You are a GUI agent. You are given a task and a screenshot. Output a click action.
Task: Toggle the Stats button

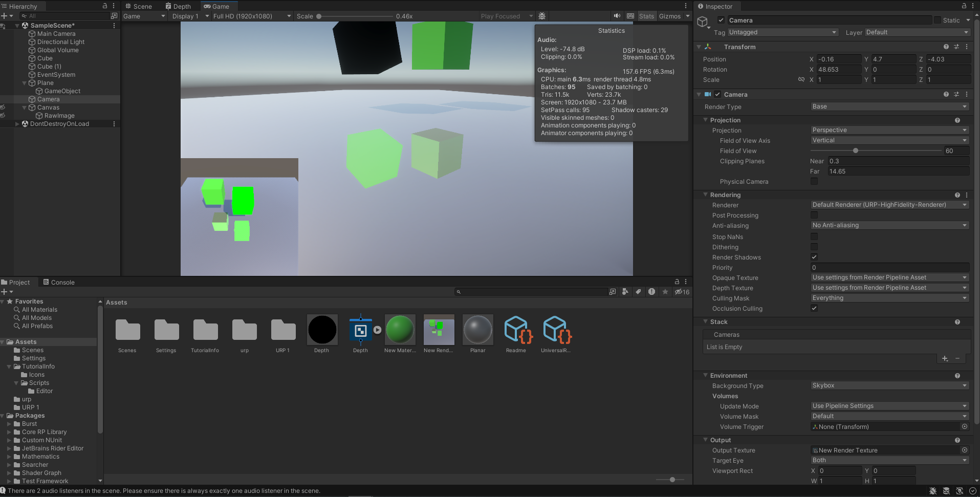[x=646, y=16]
